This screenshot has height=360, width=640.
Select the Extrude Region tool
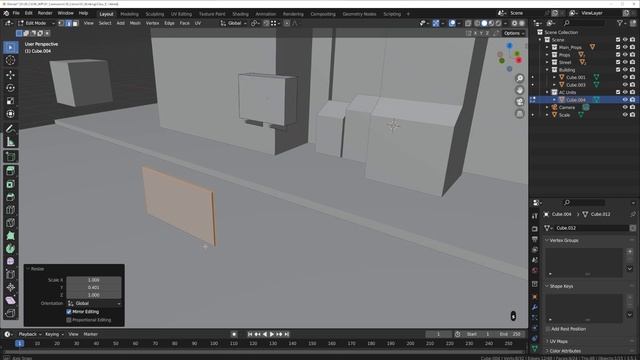[x=11, y=171]
